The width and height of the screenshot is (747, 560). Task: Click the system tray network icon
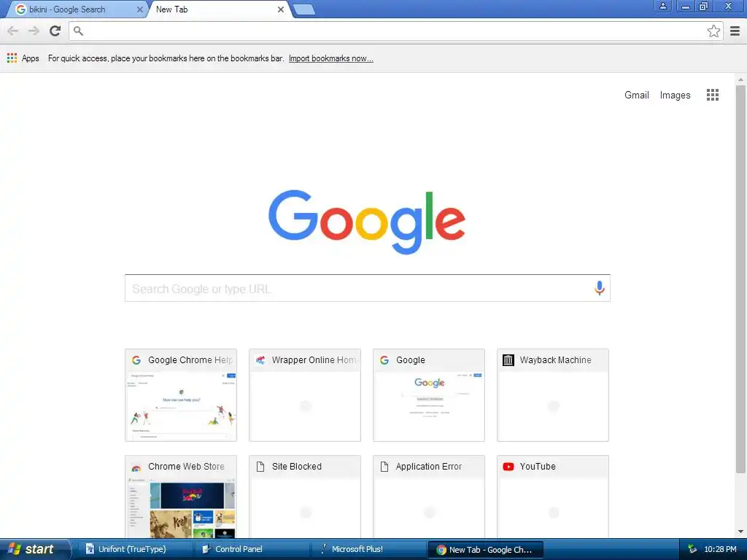[x=692, y=549]
